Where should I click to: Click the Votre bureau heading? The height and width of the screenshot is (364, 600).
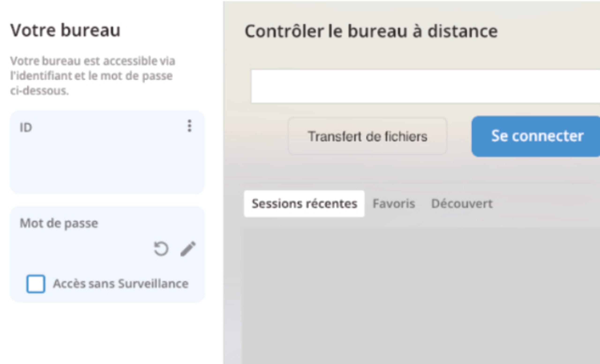point(65,30)
